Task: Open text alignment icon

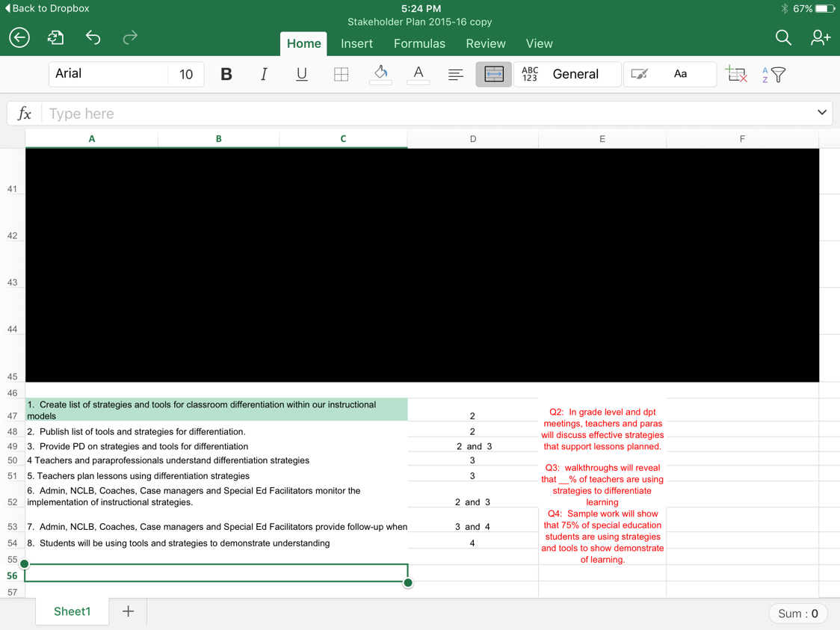Action: (x=455, y=74)
